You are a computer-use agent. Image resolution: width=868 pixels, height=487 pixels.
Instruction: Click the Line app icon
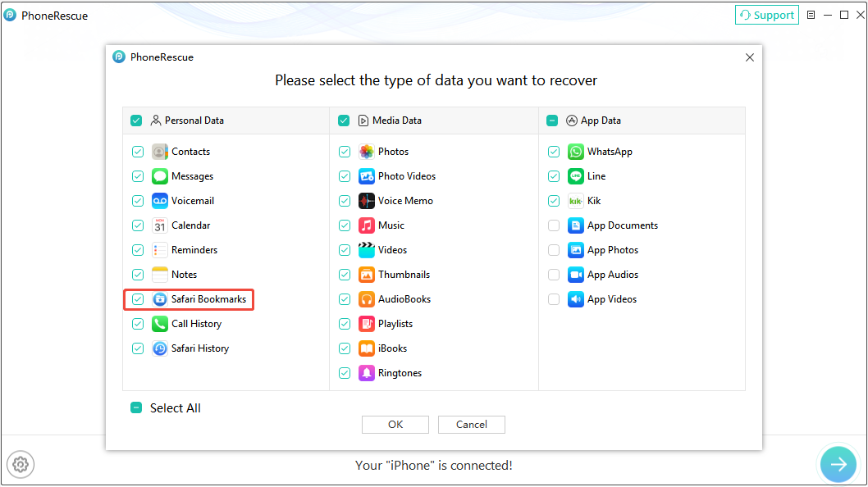pyautogui.click(x=576, y=176)
